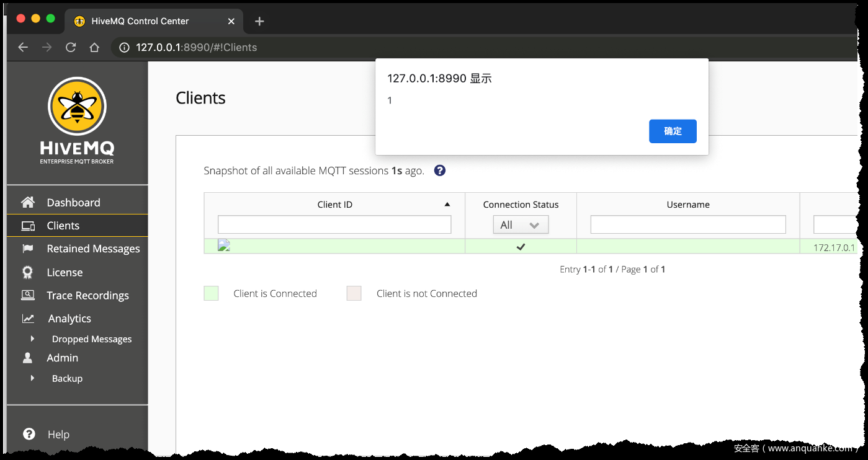The image size is (868, 460).
Task: Open the Dashboard home icon
Action: pyautogui.click(x=27, y=202)
